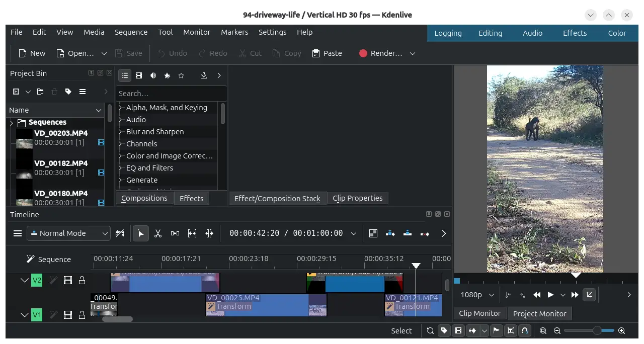This screenshot has height=344, width=644.
Task: Zoom out the timeline
Action: point(557,330)
